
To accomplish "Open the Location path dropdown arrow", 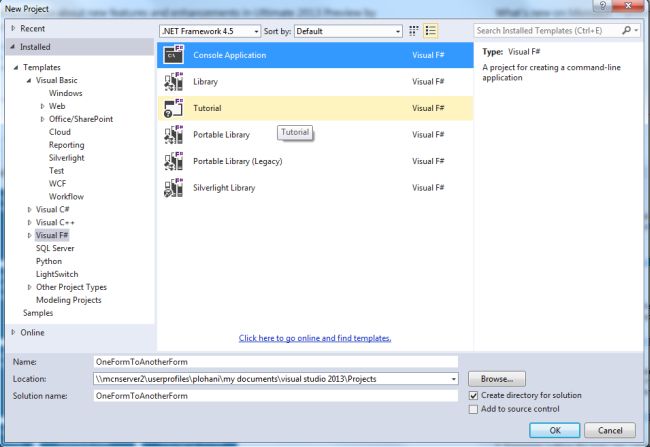I will (x=454, y=379).
